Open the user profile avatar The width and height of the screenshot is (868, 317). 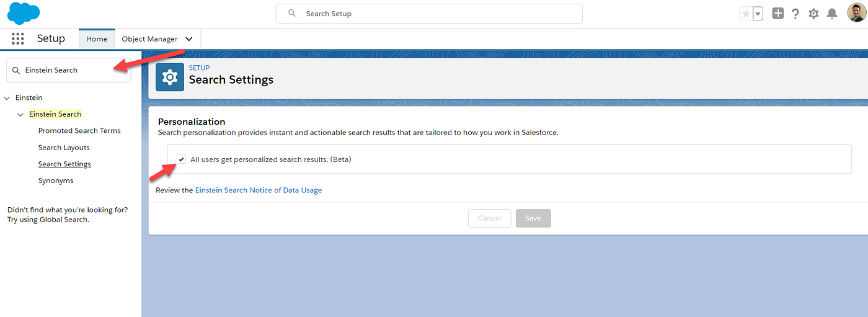click(856, 13)
